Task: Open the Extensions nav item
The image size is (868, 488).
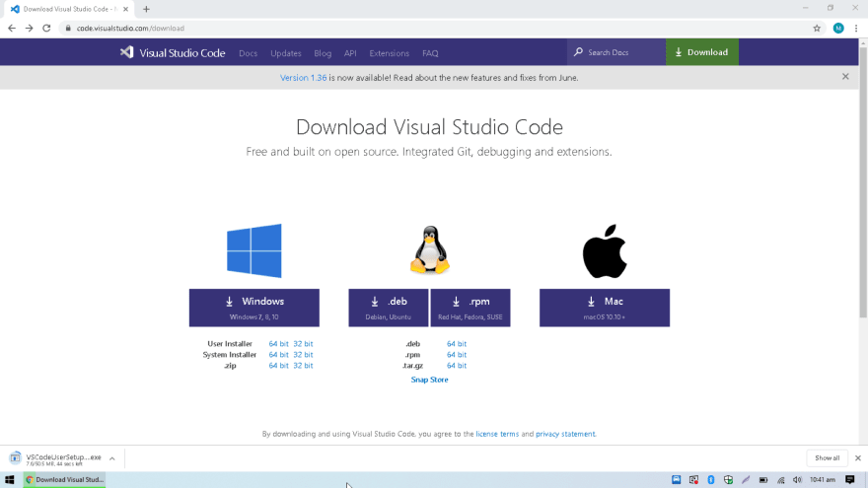Action: 390,53
